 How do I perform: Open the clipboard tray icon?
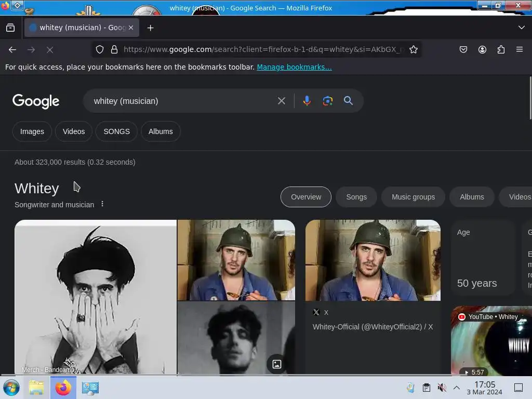tap(427, 388)
